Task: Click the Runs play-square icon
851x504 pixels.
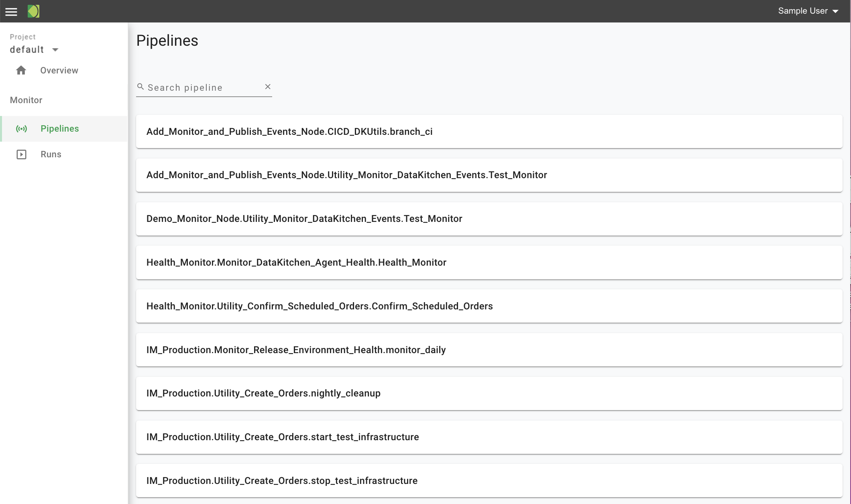Action: coord(21,154)
